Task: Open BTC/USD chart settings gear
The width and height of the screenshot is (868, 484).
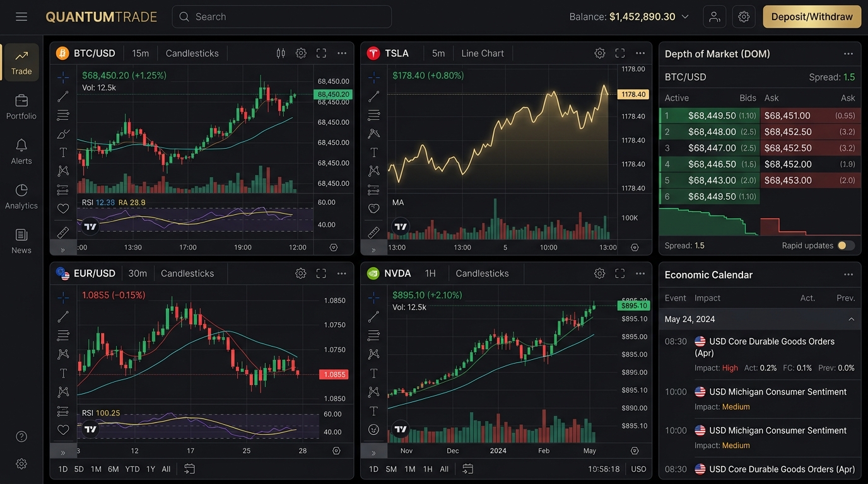Action: 301,54
